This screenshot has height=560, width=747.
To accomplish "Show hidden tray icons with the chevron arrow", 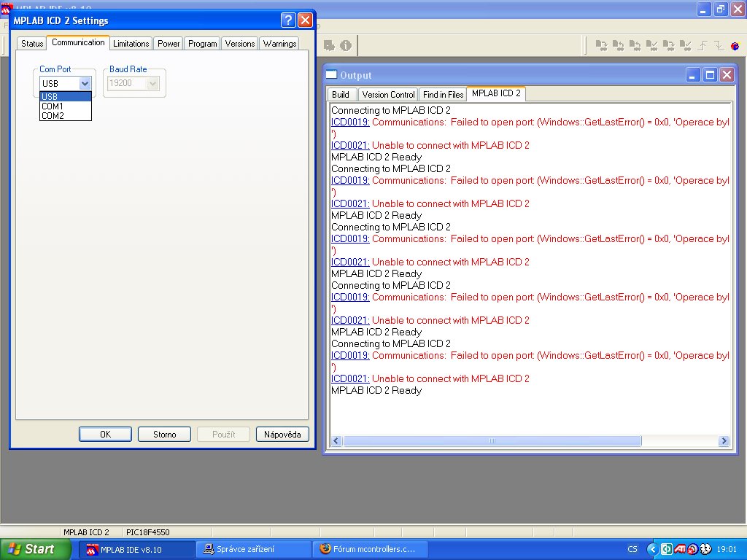I will [652, 549].
